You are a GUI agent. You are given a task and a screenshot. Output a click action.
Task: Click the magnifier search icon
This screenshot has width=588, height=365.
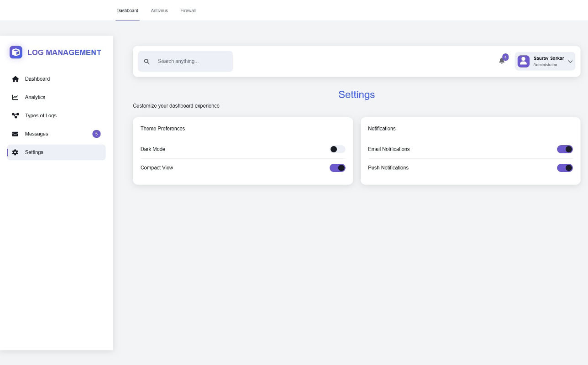click(147, 61)
